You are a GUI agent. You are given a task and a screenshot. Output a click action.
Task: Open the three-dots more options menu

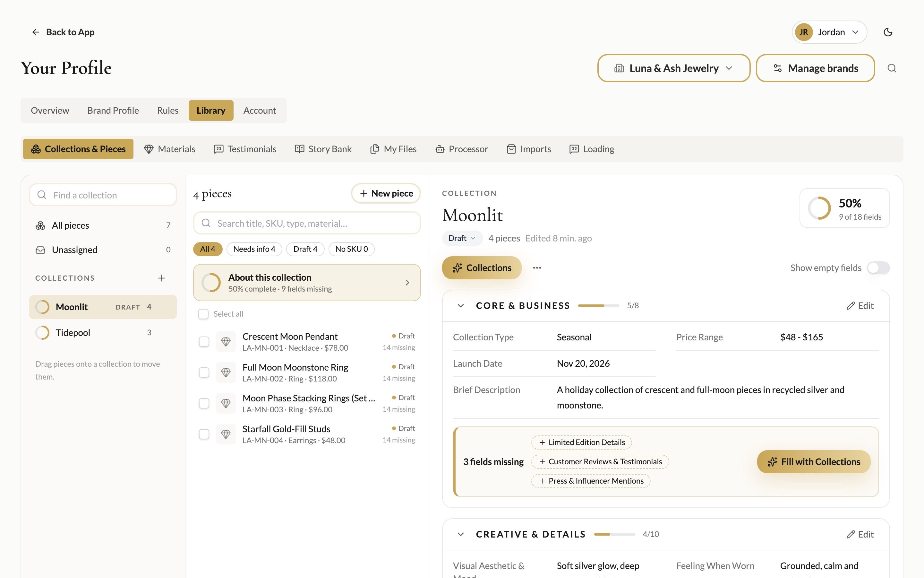point(537,267)
